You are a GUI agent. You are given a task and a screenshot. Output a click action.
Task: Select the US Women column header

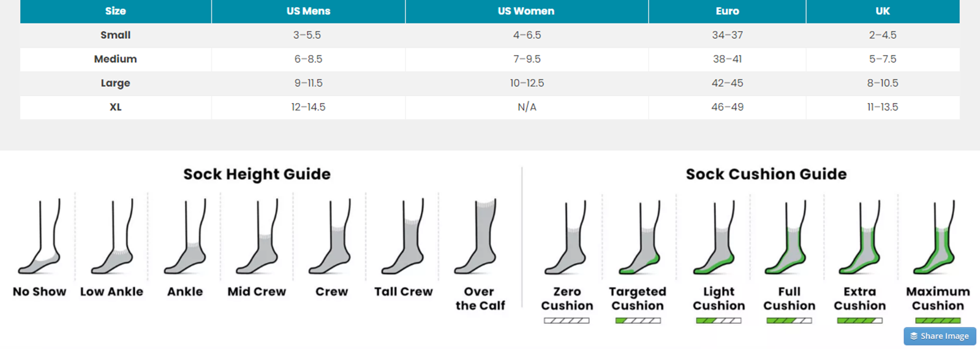(526, 11)
